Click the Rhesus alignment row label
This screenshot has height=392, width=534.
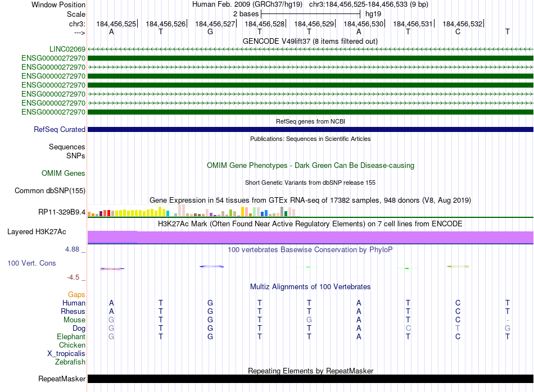tap(73, 311)
